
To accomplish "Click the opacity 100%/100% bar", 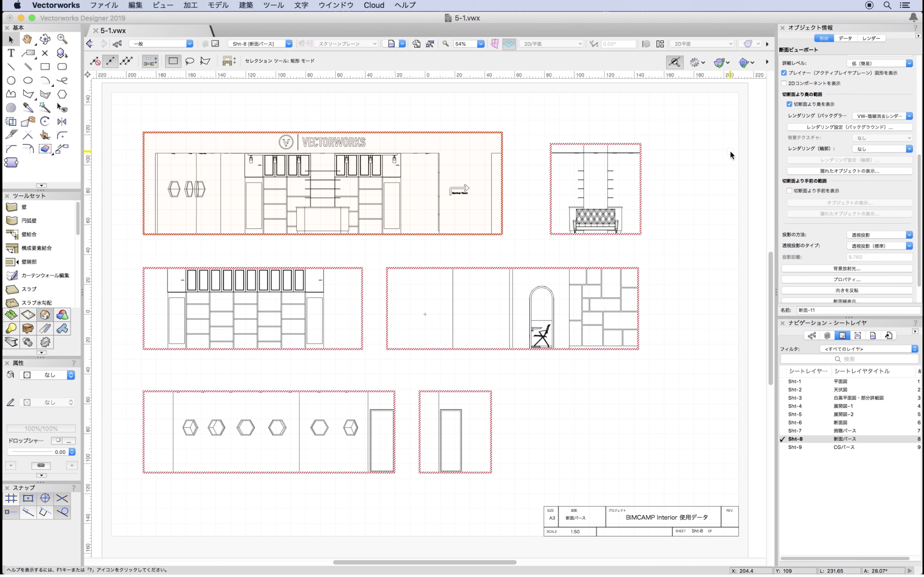I will pos(41,429).
